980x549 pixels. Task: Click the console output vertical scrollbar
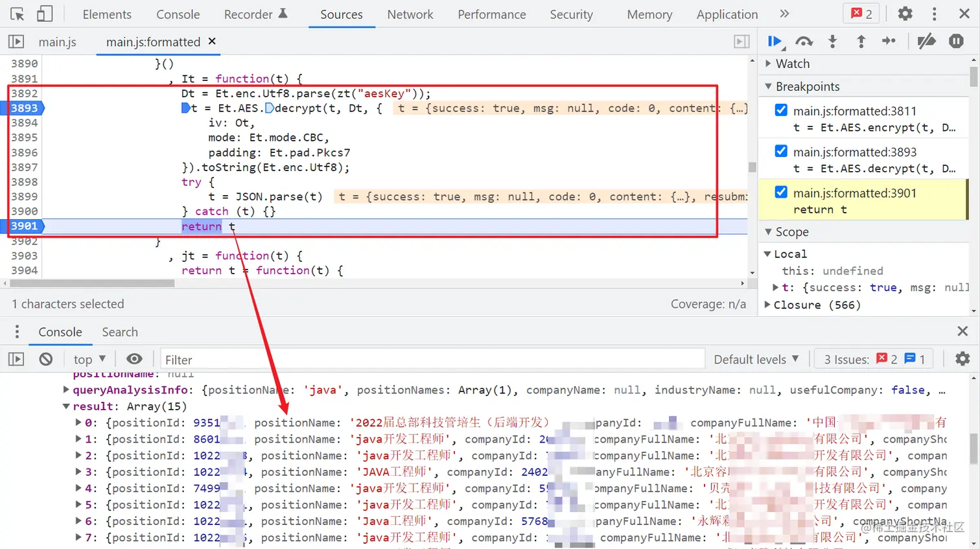click(x=974, y=448)
